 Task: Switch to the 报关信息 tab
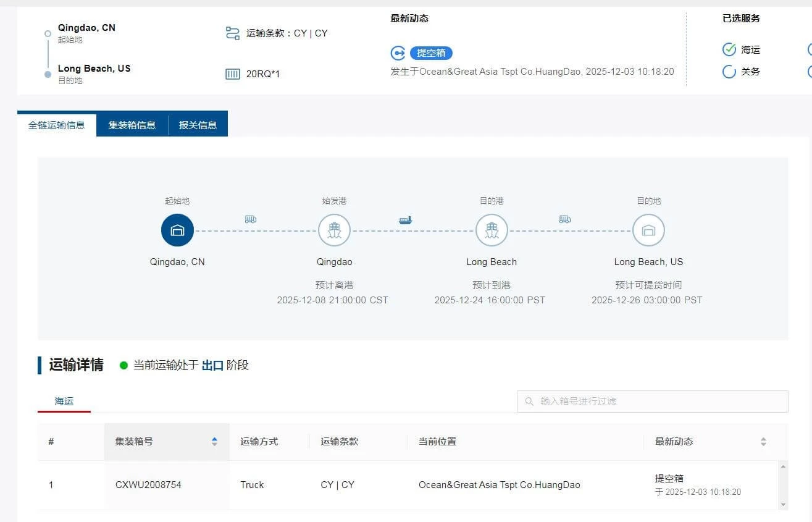(x=198, y=124)
